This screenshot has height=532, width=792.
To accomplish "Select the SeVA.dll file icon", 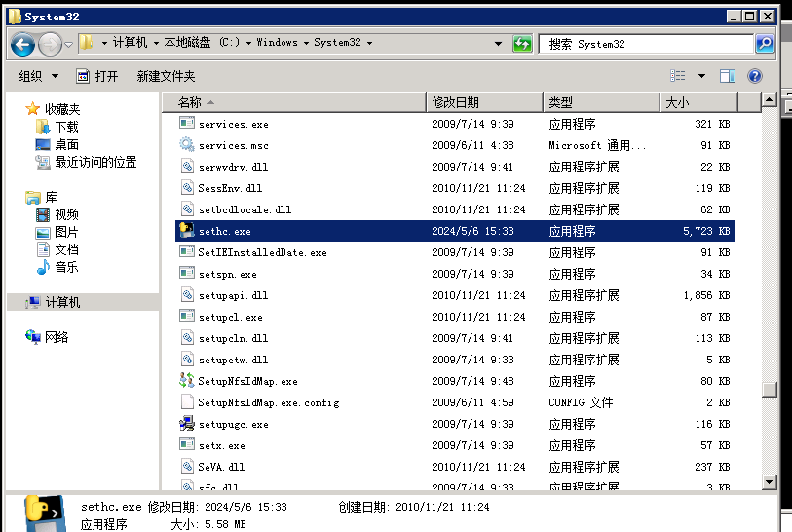I will pos(187,466).
